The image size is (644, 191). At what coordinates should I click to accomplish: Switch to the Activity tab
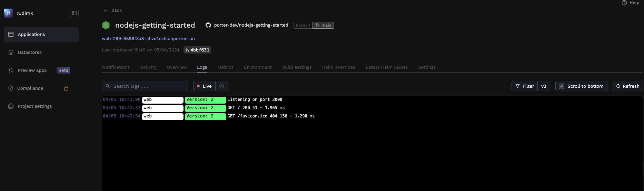(x=148, y=67)
